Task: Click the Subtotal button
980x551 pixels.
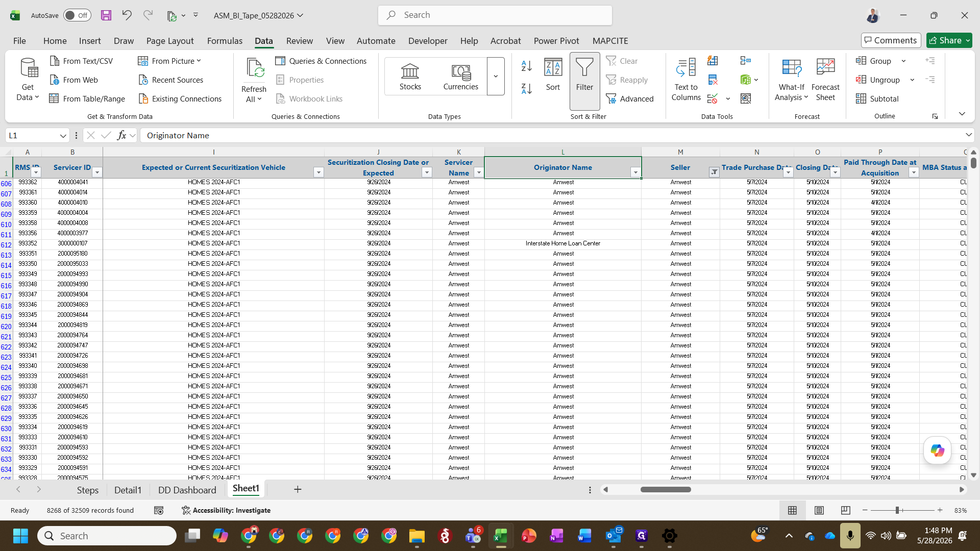Action: tap(877, 98)
